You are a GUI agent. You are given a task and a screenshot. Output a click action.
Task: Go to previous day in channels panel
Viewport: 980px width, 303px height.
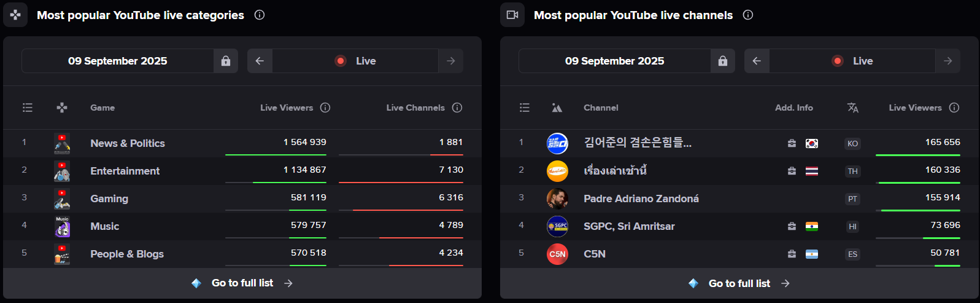click(757, 61)
